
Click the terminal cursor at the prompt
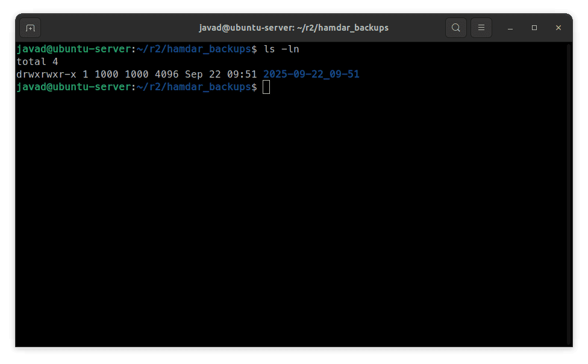(266, 87)
